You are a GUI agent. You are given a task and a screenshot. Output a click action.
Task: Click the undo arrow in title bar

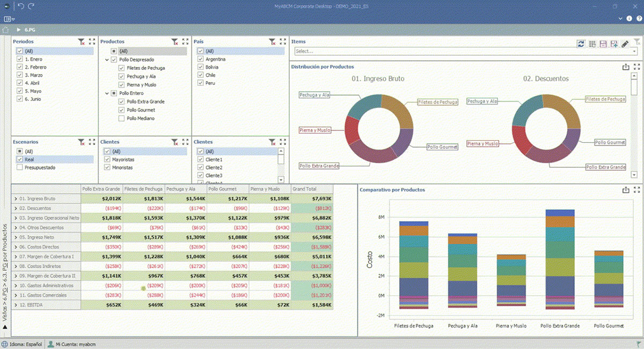[21, 5]
